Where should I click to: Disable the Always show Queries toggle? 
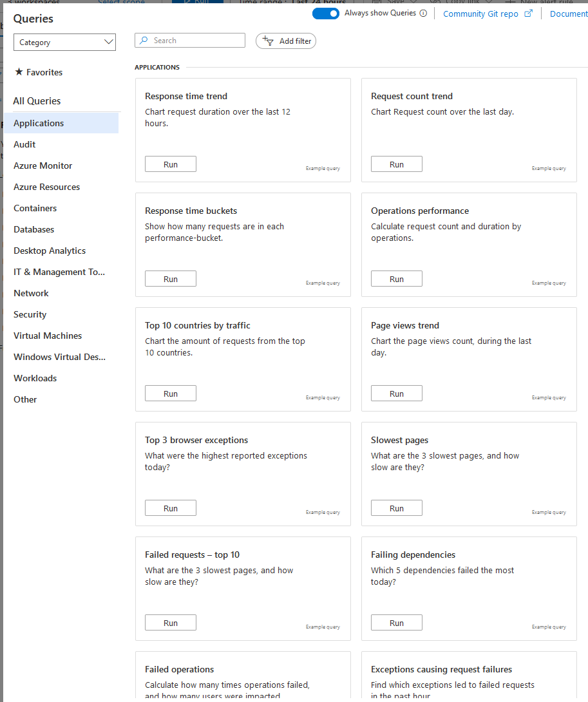(x=325, y=13)
